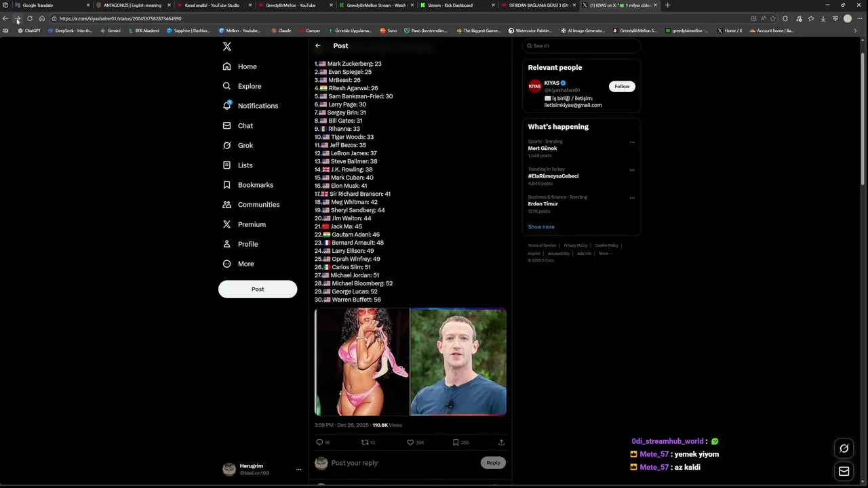Switch to the ANTAGONIZE English meaning tab
The image size is (868, 488).
pyautogui.click(x=132, y=5)
